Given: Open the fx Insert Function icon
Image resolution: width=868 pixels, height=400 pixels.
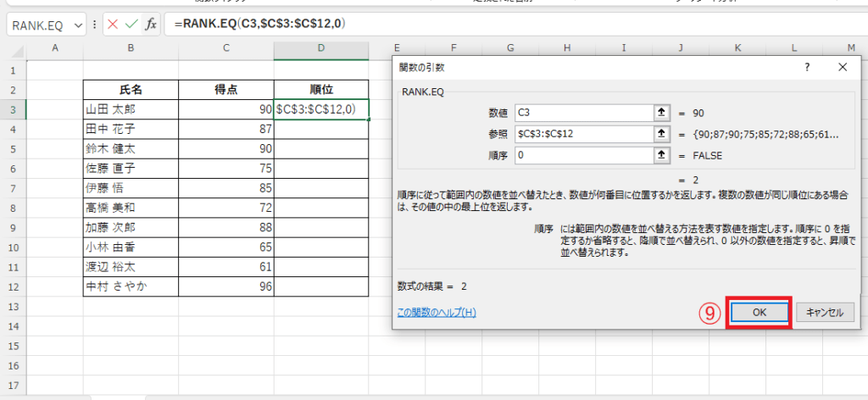Looking at the screenshot, I should [151, 25].
